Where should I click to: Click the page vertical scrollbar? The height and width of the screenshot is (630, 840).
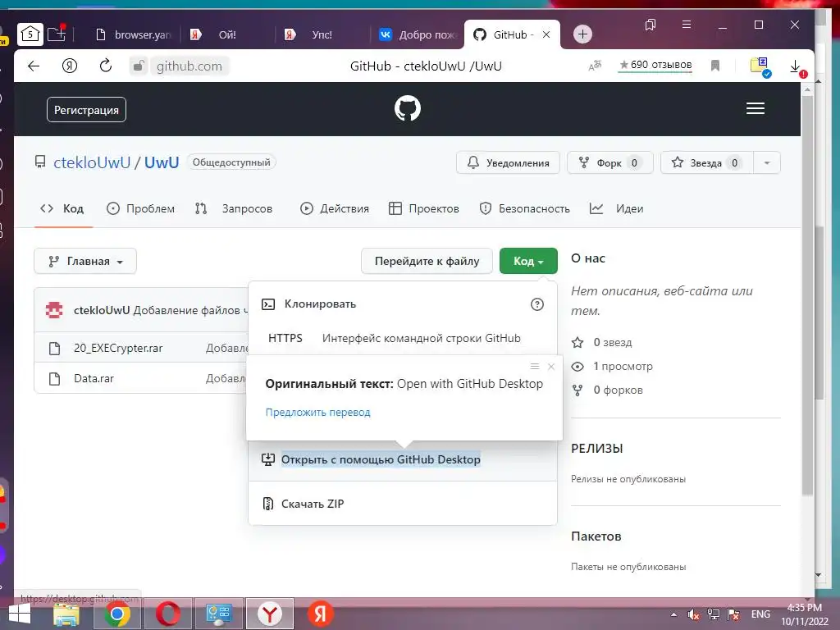click(807, 294)
